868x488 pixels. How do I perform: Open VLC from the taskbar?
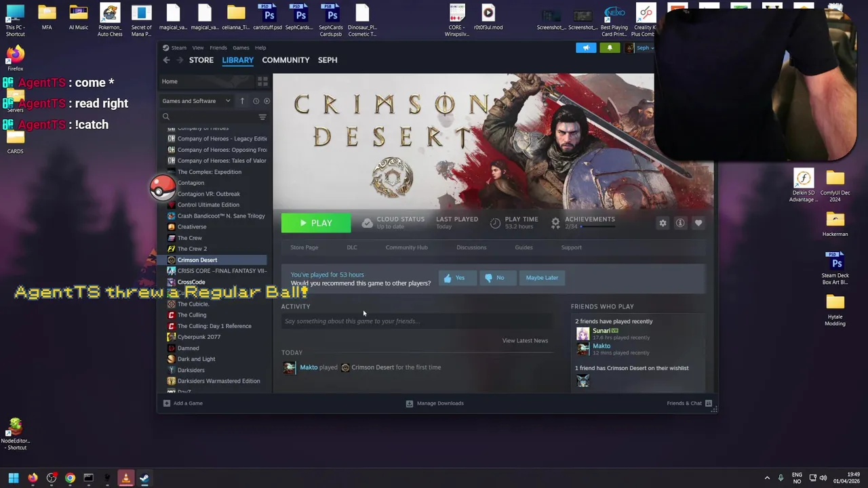click(x=125, y=479)
